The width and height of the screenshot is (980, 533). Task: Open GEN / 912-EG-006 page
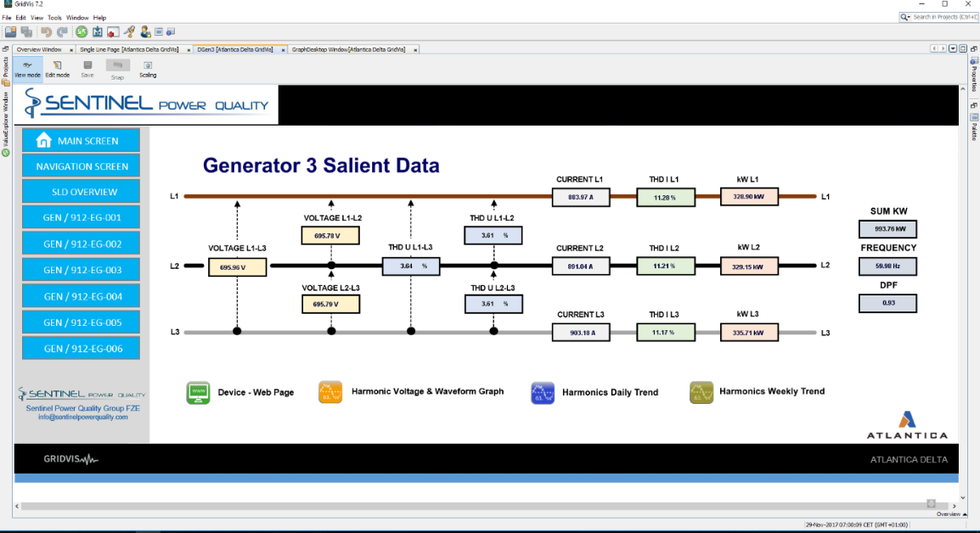tap(82, 349)
